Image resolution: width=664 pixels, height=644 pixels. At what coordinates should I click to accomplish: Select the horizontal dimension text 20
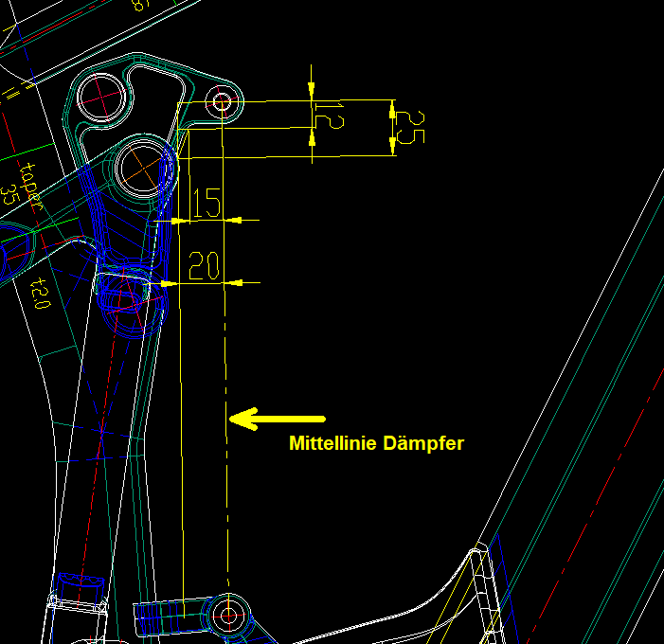205,266
